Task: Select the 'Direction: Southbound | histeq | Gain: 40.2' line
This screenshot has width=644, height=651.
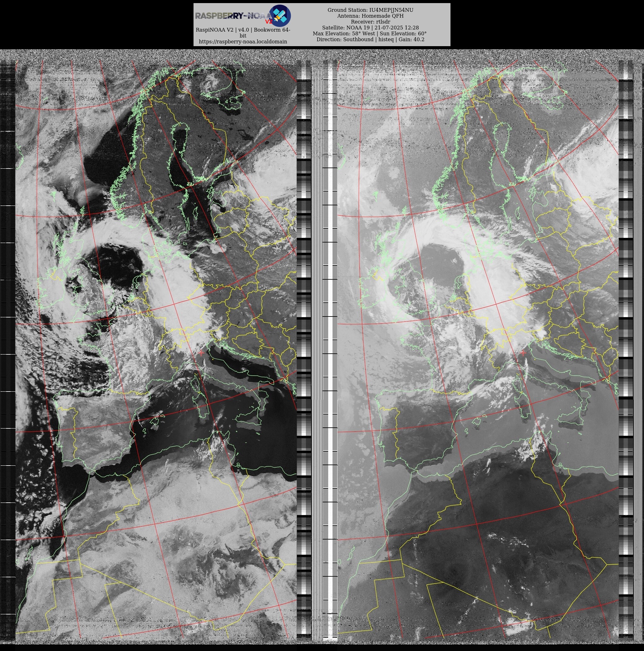Action: [370, 39]
